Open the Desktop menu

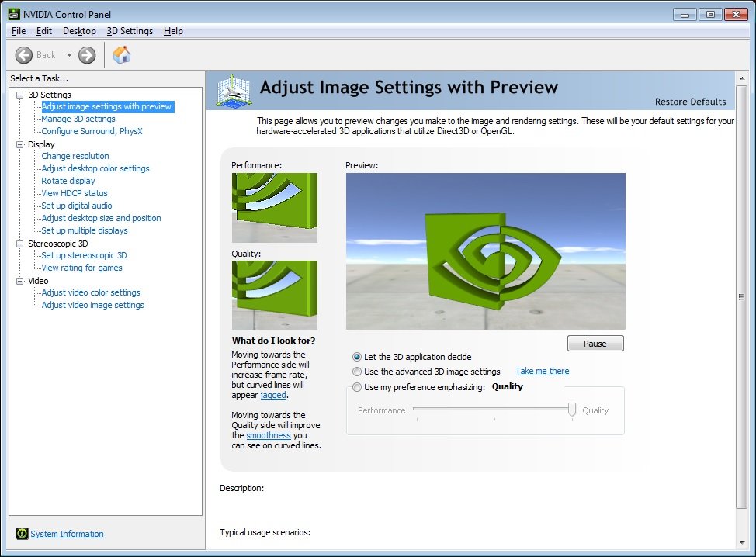79,31
